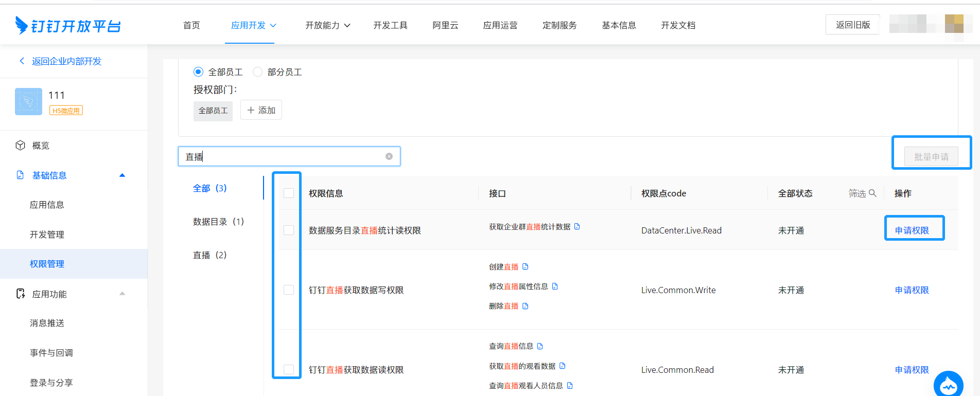This screenshot has height=396, width=980.
Task: Click 申请权限 for Live.Common.Write
Action: click(x=912, y=290)
